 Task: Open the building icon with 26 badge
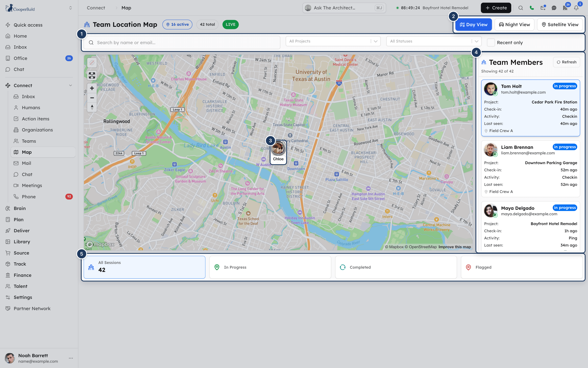565,8
